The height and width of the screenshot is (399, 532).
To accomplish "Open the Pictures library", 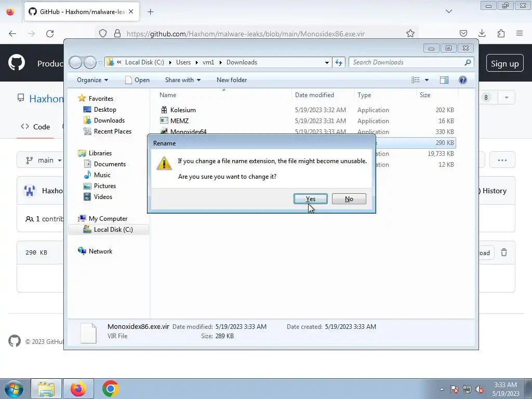I will pos(105,186).
